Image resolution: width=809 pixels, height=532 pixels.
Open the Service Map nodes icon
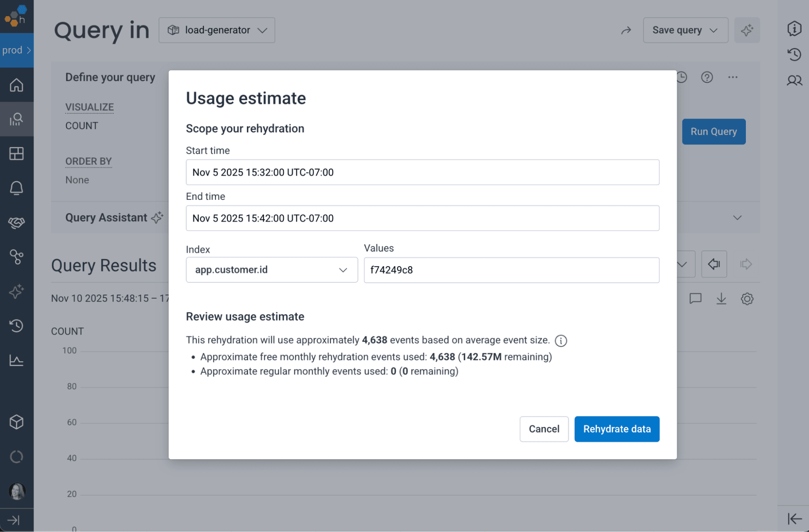point(17,256)
